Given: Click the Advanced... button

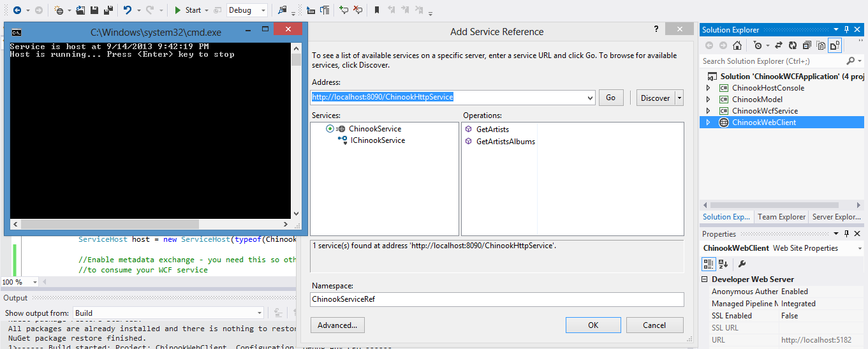Looking at the screenshot, I should coord(337,325).
